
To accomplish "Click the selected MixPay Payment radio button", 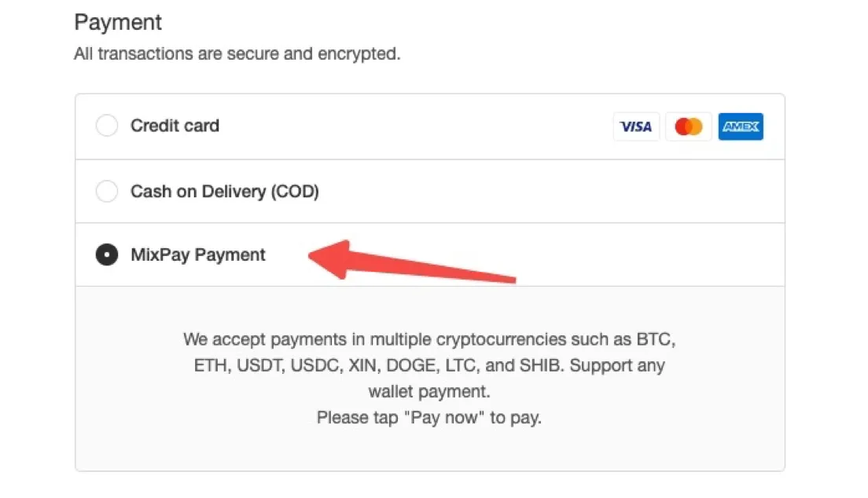I will coord(107,254).
